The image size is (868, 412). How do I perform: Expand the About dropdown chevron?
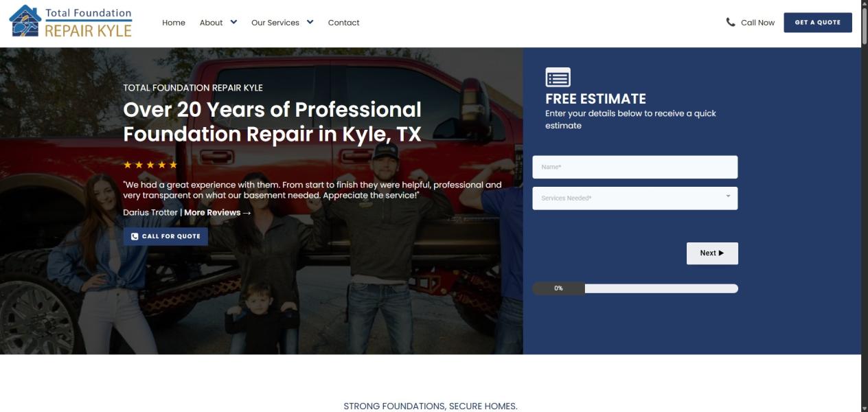(x=233, y=22)
